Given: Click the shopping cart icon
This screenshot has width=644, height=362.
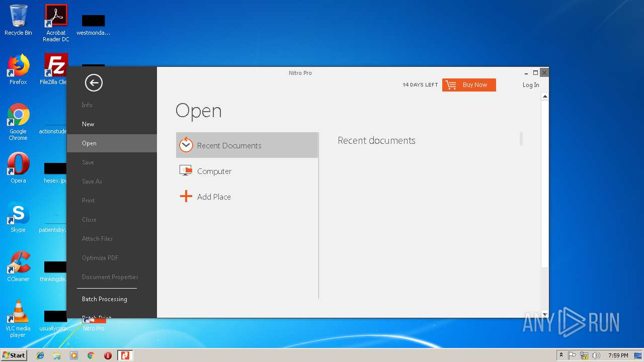Looking at the screenshot, I should pos(451,85).
